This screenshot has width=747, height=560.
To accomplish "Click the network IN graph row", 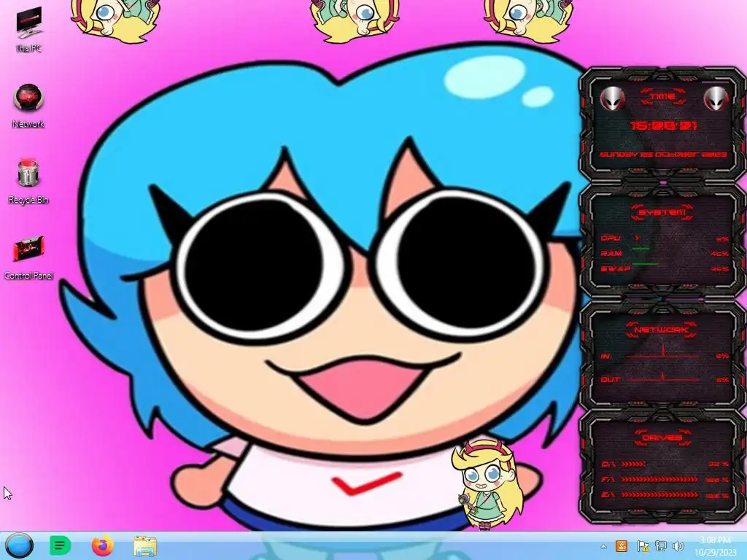I will click(664, 355).
